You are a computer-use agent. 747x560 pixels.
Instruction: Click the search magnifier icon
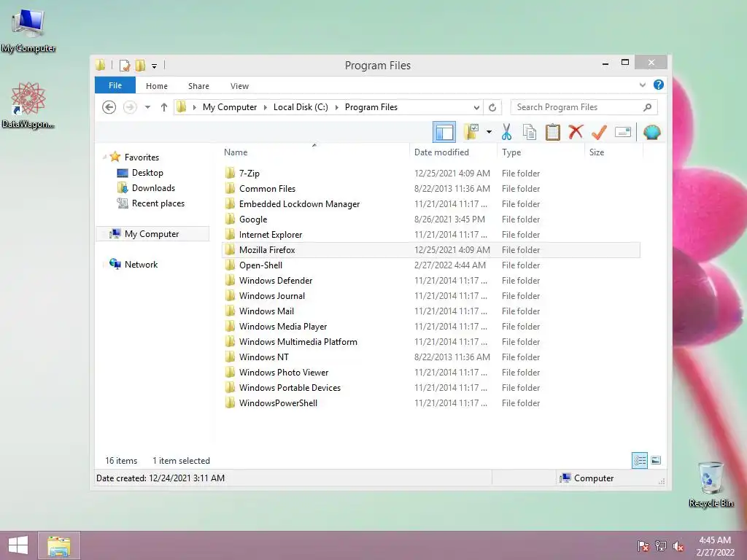click(647, 107)
